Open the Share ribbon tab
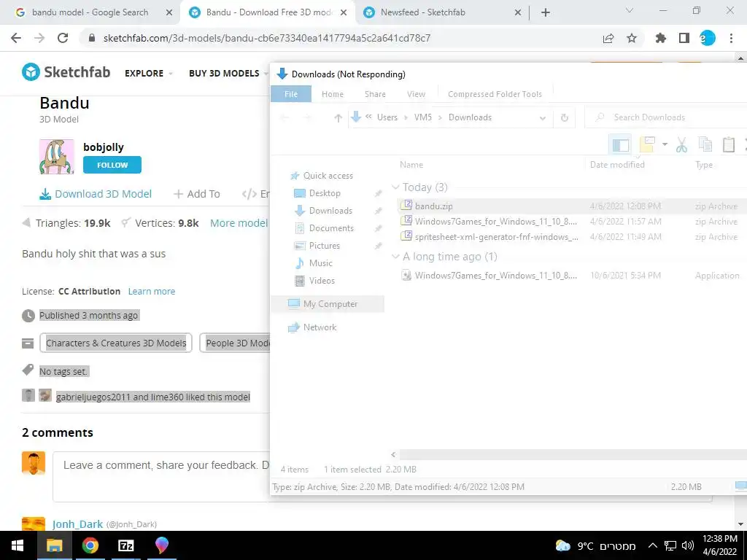 376,94
